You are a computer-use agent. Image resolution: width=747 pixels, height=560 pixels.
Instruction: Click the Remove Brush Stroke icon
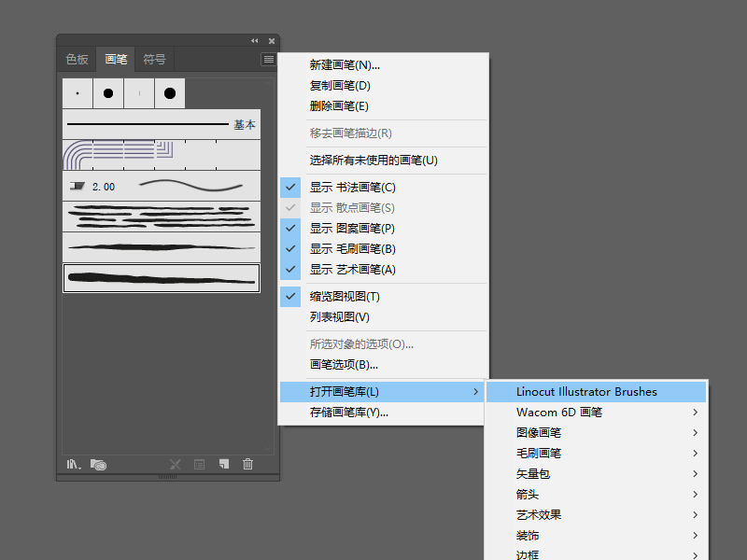coord(175,464)
